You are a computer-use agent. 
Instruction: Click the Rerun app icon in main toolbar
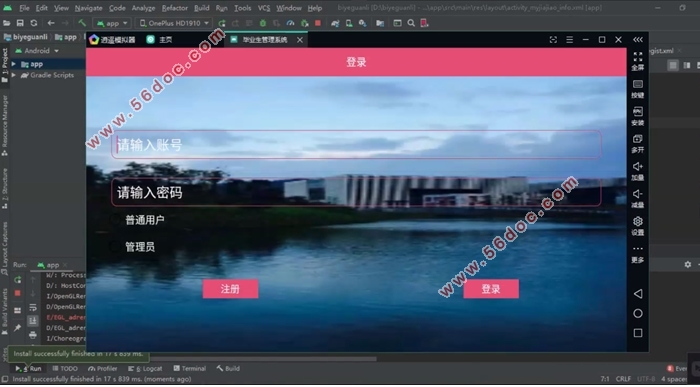tap(222, 23)
